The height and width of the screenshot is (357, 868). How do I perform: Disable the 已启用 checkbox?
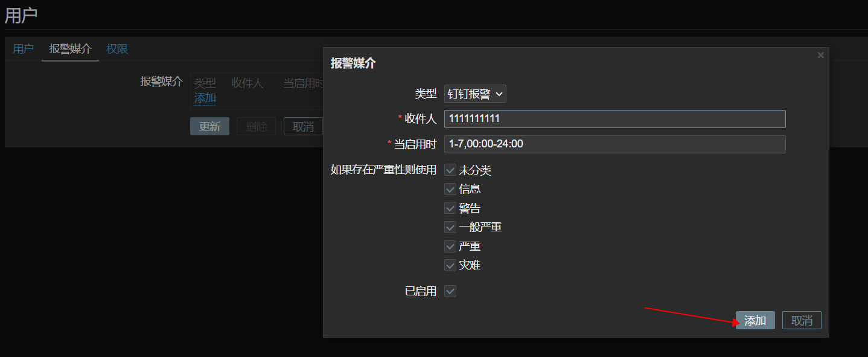coord(450,291)
